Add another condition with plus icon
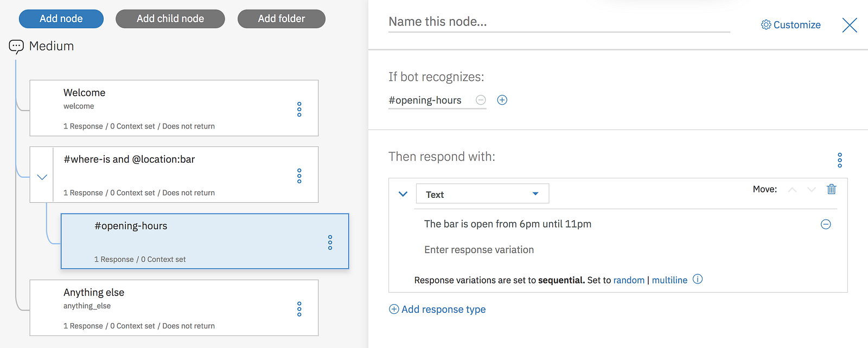This screenshot has width=868, height=348. (x=502, y=100)
